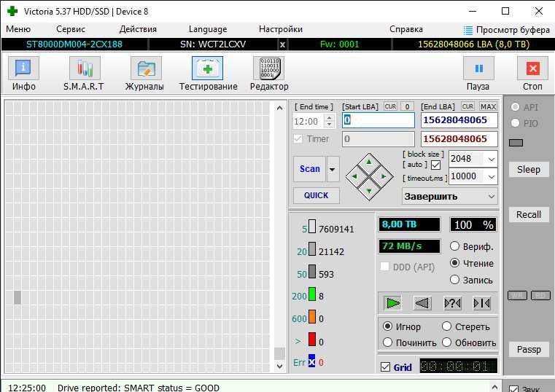Open the Настройки menu
Image resolution: width=555 pixels, height=392 pixels.
coord(281,29)
